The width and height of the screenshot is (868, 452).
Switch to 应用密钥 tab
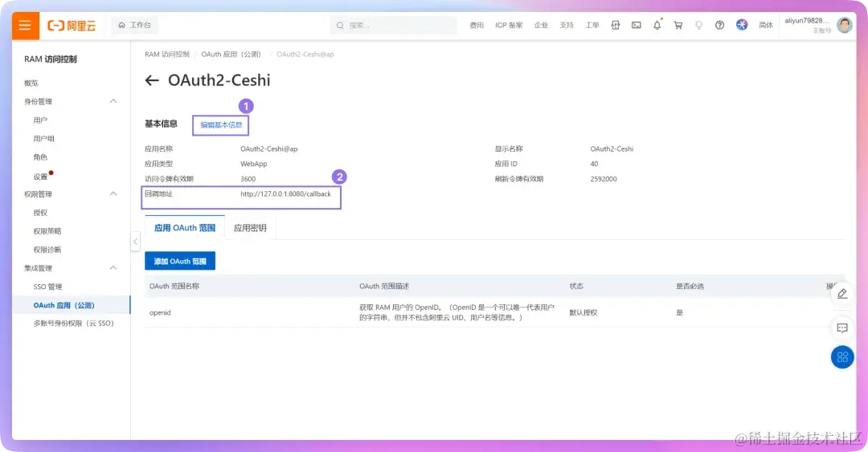pos(250,228)
